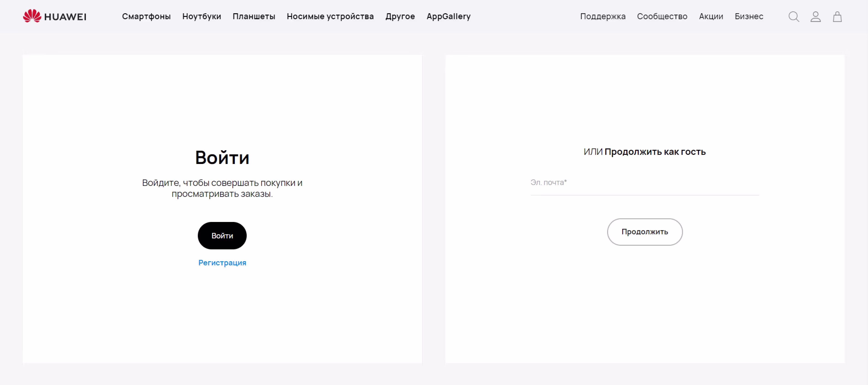Image resolution: width=868 pixels, height=385 pixels.
Task: Open Носимые устройства menu item
Action: (330, 16)
